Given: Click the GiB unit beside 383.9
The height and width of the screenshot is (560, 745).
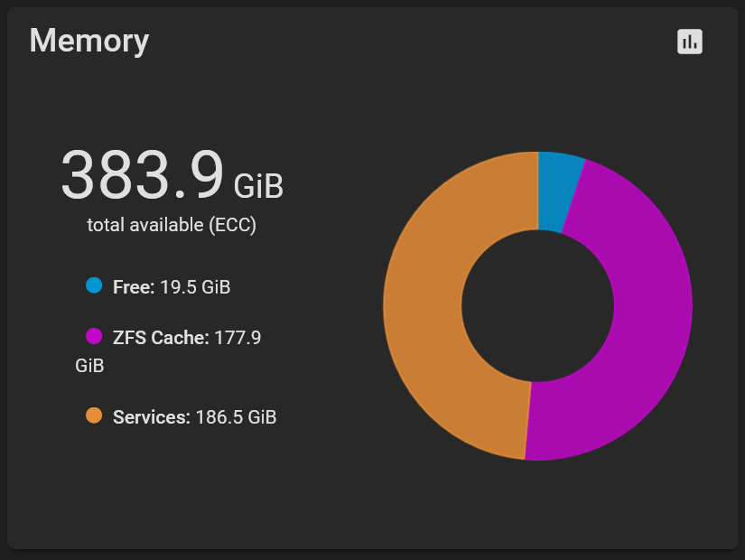Looking at the screenshot, I should click(258, 186).
